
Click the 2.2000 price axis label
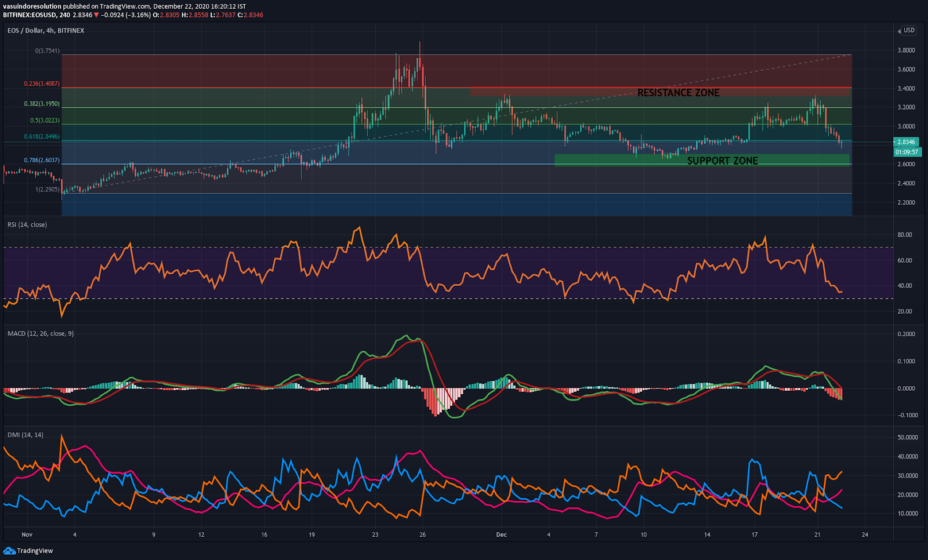click(x=906, y=202)
